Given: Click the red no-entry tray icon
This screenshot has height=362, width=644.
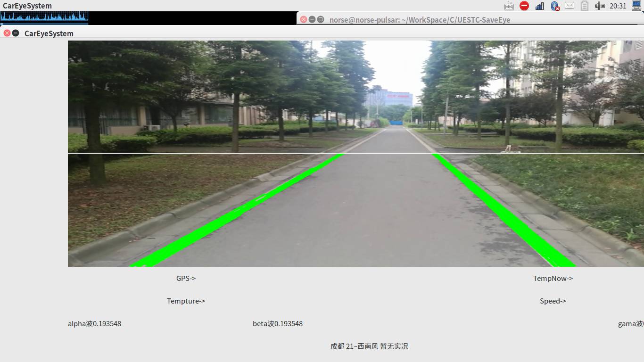Looking at the screenshot, I should [524, 6].
